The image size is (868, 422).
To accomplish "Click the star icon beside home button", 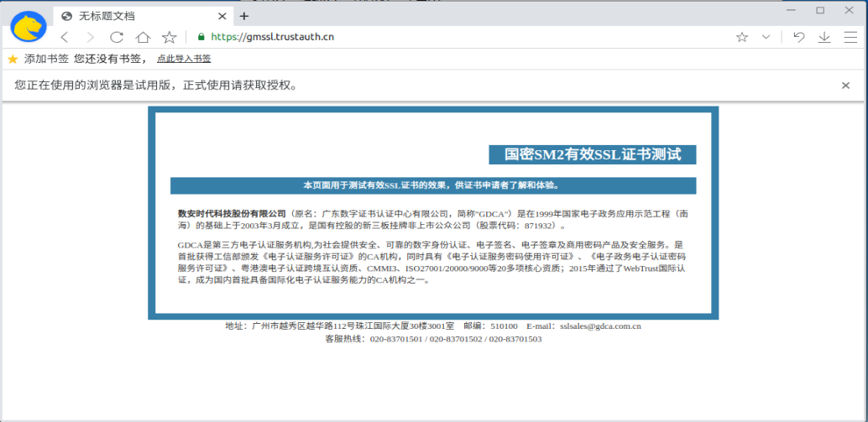I will click(170, 37).
